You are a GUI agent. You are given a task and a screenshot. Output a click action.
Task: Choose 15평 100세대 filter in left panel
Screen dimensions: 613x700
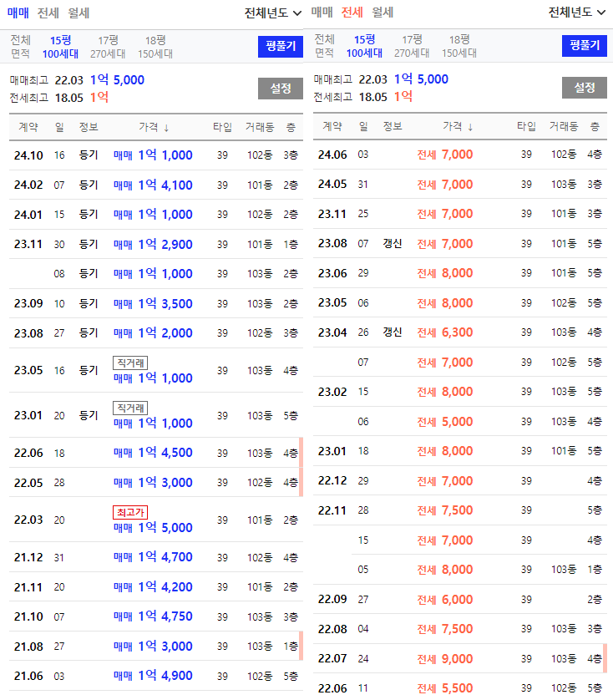[x=60, y=47]
